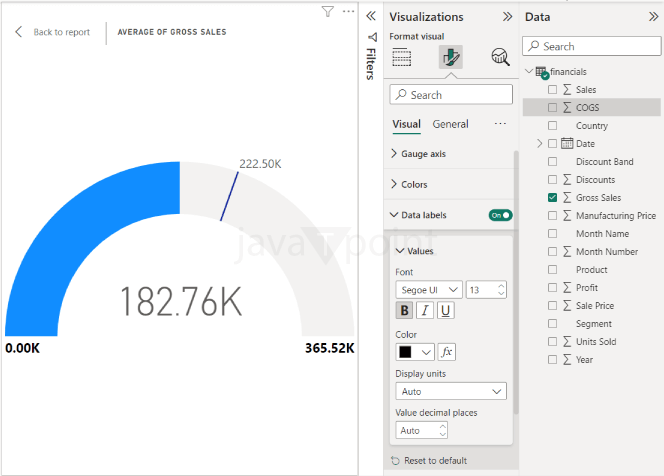Click the Filters pane megaphone icon
Screen dimensions: 664x476
click(x=372, y=37)
